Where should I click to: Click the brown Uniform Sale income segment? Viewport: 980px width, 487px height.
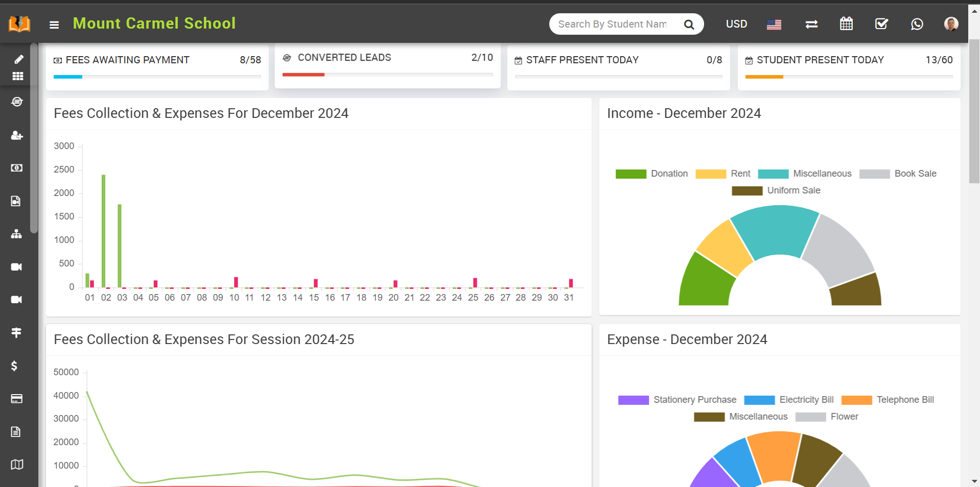(856, 293)
